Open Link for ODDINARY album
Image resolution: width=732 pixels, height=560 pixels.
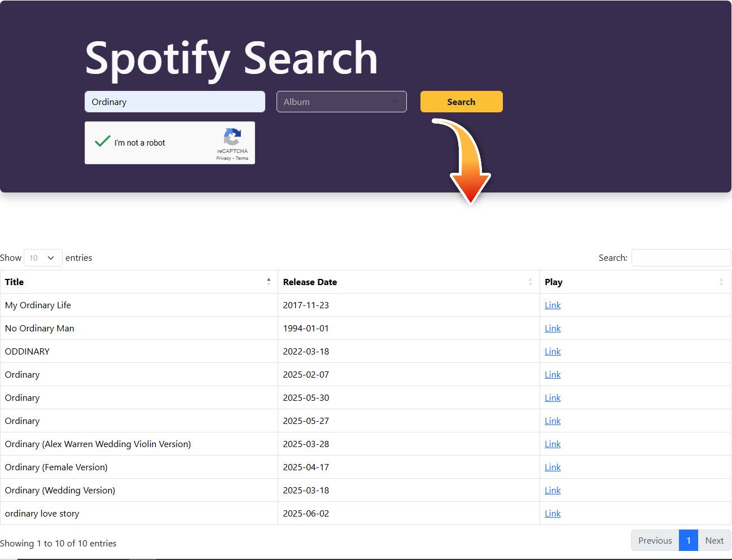[x=553, y=351]
